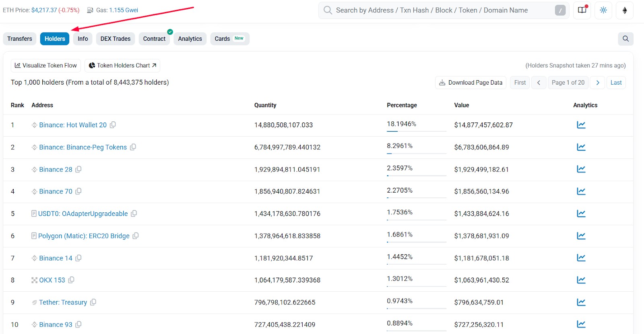Viewport: 644px width, 334px height.
Task: Switch to the Transfers tab
Action: (20, 39)
